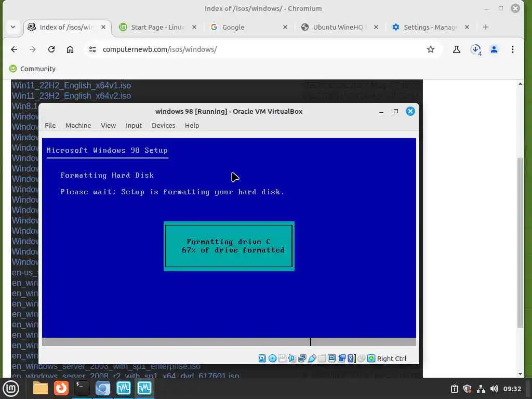Switch to Chromium in the taskbar
This screenshot has width=532, height=399.
pyautogui.click(x=102, y=388)
